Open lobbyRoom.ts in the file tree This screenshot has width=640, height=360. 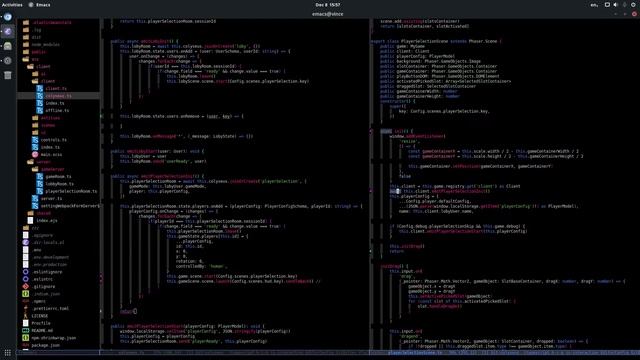click(60, 184)
